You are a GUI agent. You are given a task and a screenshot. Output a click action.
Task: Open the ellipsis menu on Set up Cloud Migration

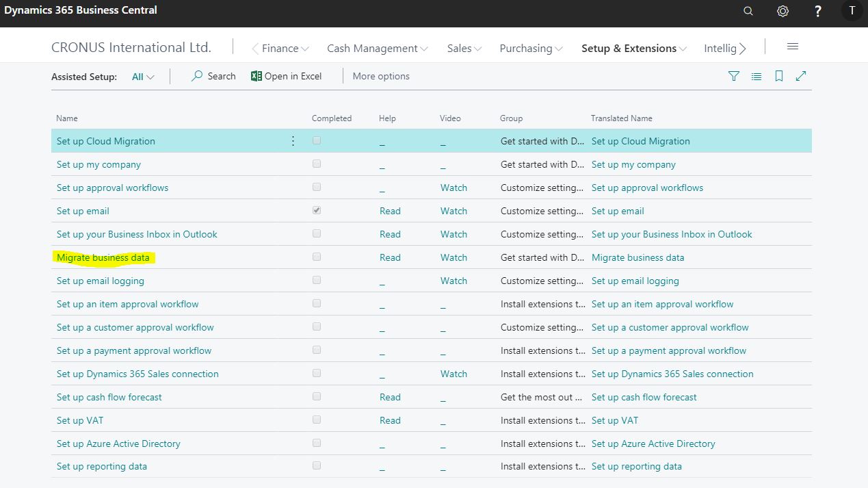[293, 140]
